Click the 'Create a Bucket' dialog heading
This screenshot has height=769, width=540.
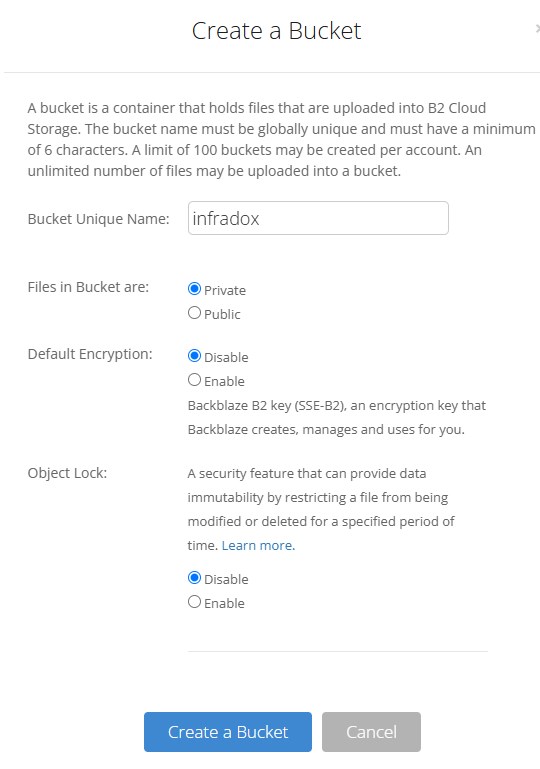pyautogui.click(x=277, y=31)
